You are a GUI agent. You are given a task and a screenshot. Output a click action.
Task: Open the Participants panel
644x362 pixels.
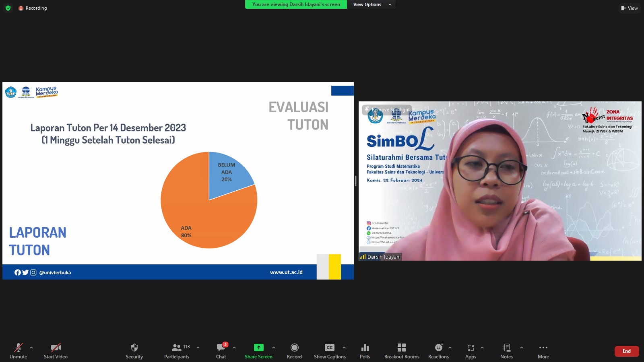[x=177, y=351]
